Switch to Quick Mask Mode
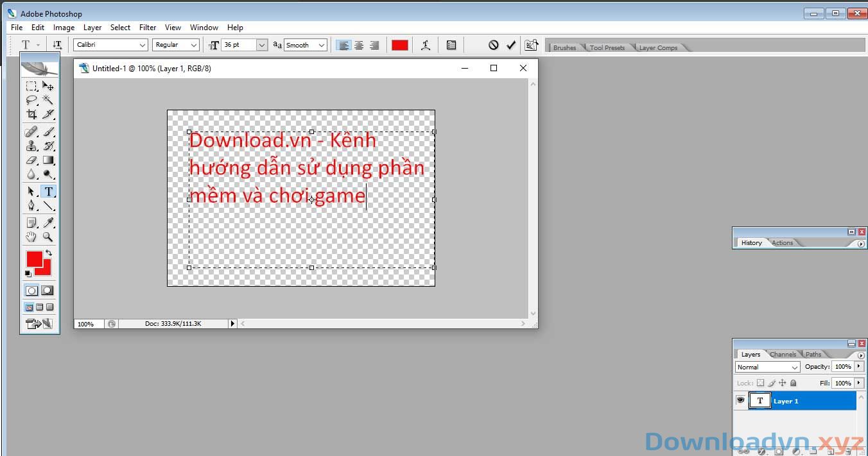The image size is (868, 456). pos(48,291)
